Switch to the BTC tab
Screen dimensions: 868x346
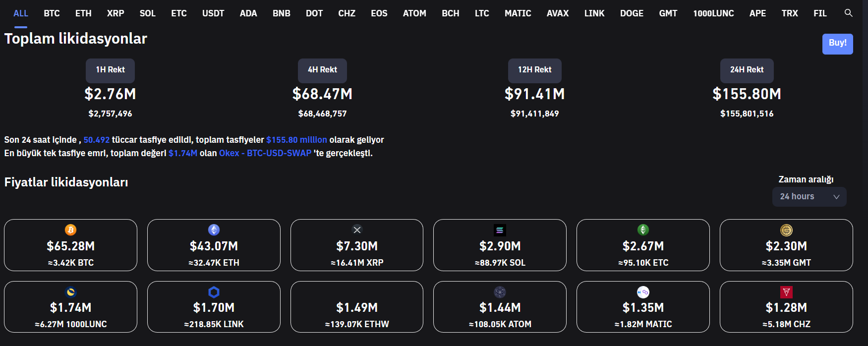[x=52, y=13]
